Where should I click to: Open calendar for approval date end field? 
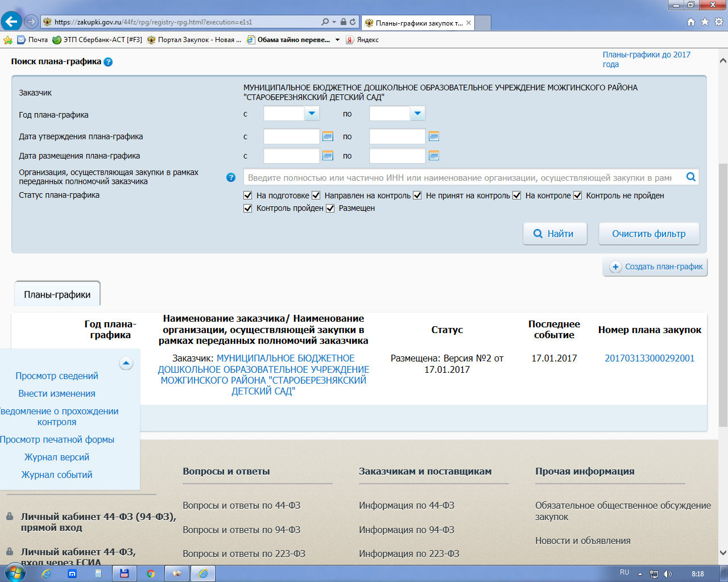433,136
